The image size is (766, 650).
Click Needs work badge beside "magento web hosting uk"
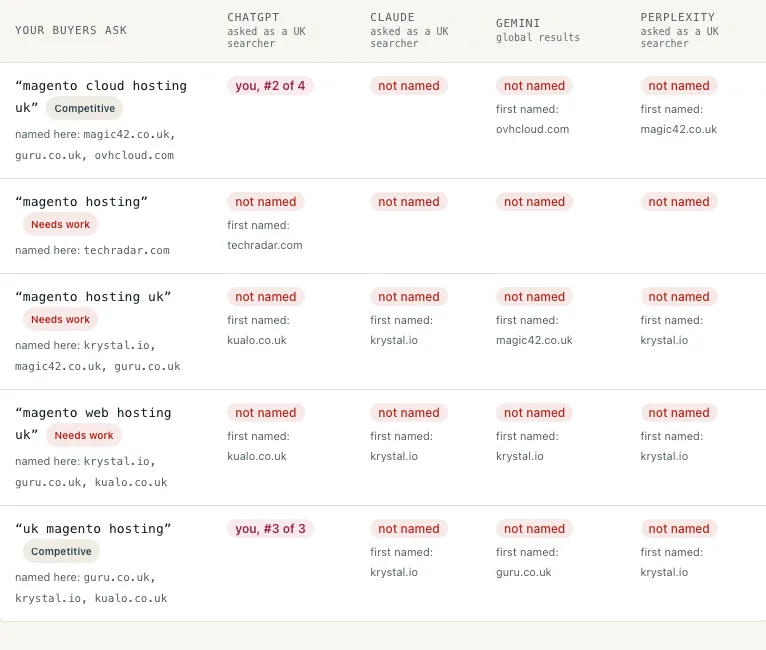pos(84,436)
